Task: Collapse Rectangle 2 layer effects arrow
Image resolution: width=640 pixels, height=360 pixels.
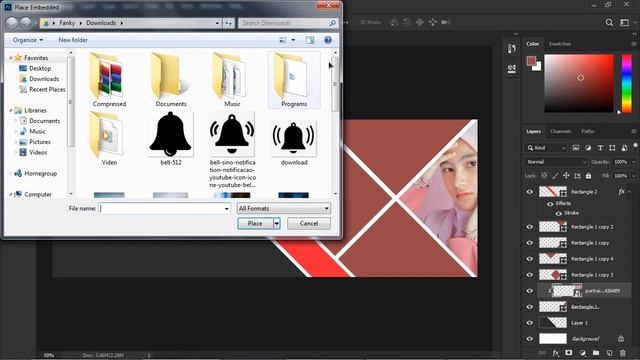Action: [629, 191]
